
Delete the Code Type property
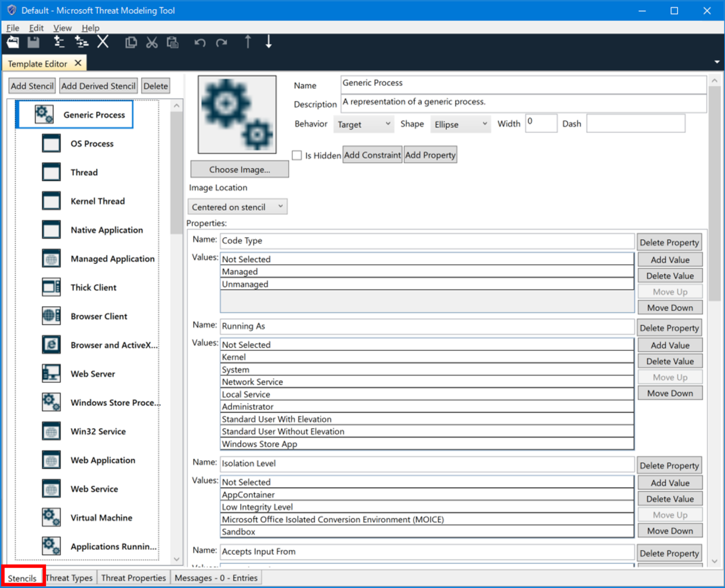coord(669,243)
